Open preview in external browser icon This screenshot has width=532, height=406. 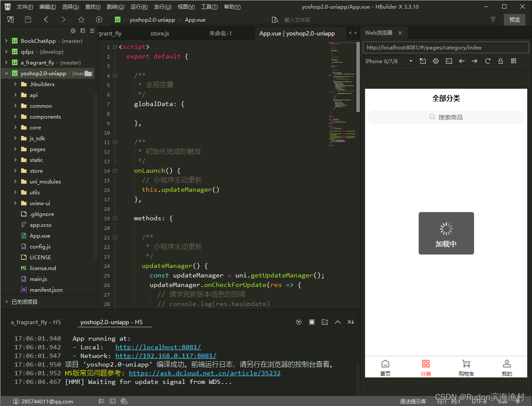coord(423,61)
